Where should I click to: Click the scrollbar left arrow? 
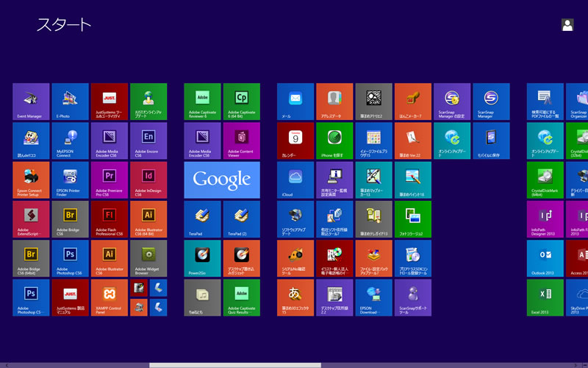point(7,365)
